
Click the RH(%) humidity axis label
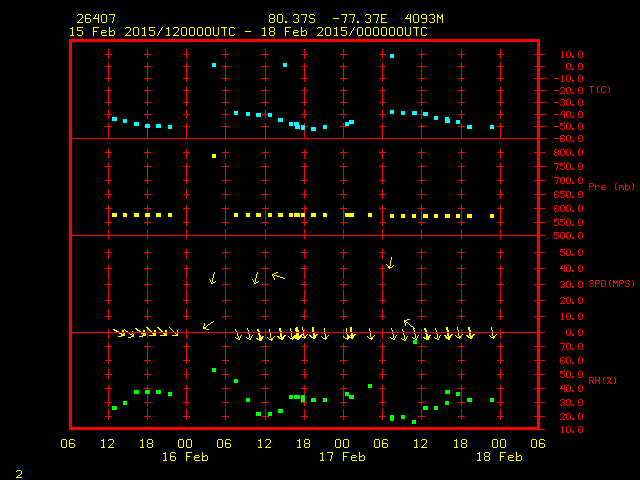pyautogui.click(x=603, y=381)
